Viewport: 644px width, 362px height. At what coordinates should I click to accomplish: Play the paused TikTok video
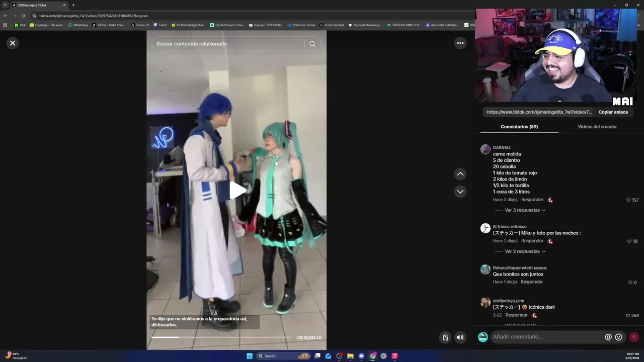point(237,191)
